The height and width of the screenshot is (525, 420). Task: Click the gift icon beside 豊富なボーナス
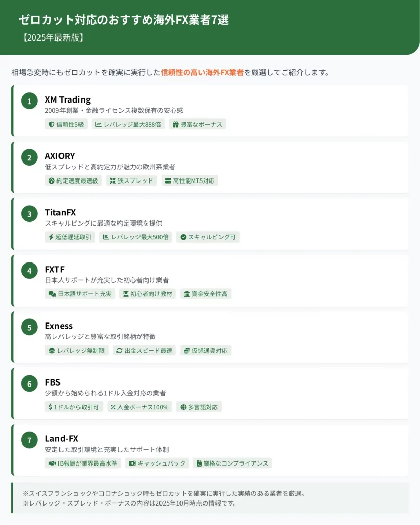[x=175, y=124]
